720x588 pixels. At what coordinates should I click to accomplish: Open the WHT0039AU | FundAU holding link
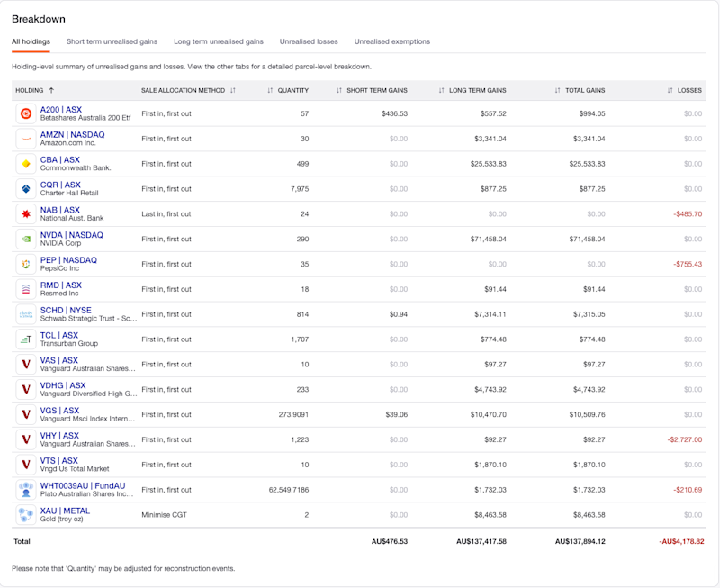pyautogui.click(x=83, y=485)
